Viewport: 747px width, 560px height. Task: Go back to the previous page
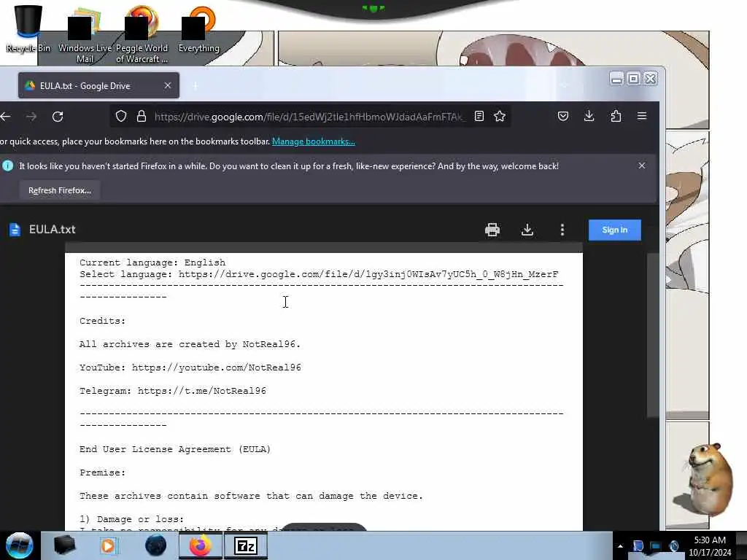click(6, 117)
